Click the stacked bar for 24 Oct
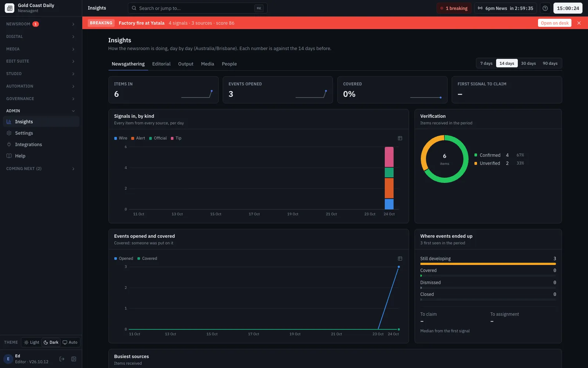Viewport: 588px width, 368px height. pos(389,178)
